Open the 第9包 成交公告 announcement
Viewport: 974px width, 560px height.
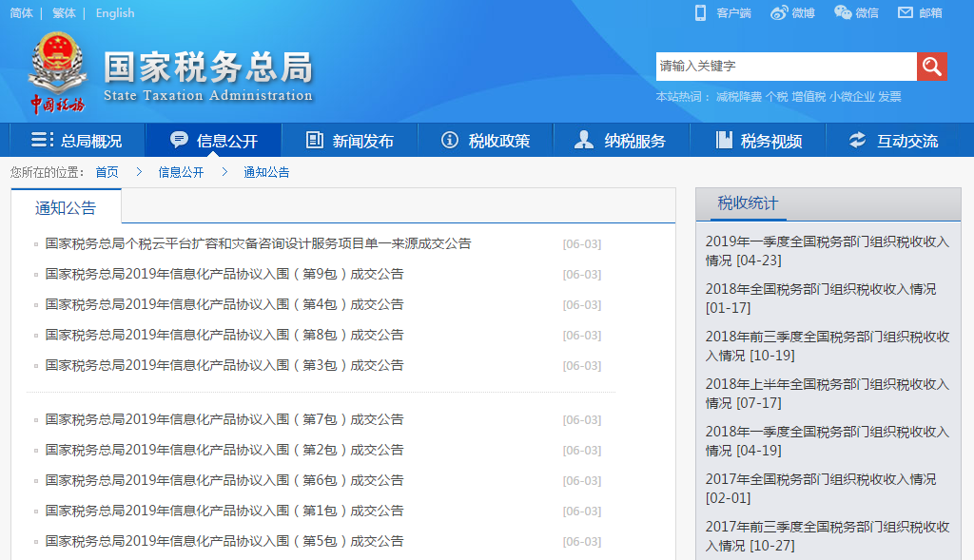(224, 275)
